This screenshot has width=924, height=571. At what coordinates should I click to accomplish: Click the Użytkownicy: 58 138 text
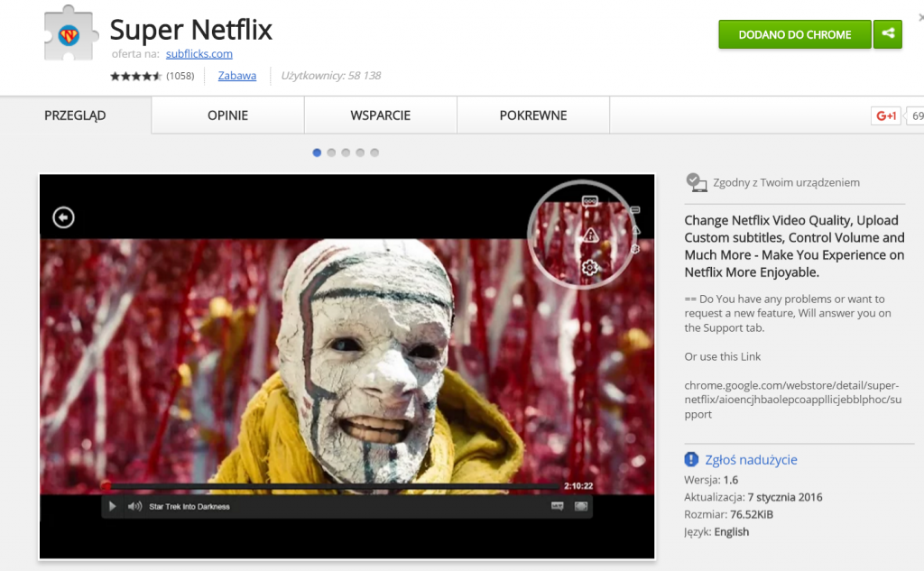point(330,76)
